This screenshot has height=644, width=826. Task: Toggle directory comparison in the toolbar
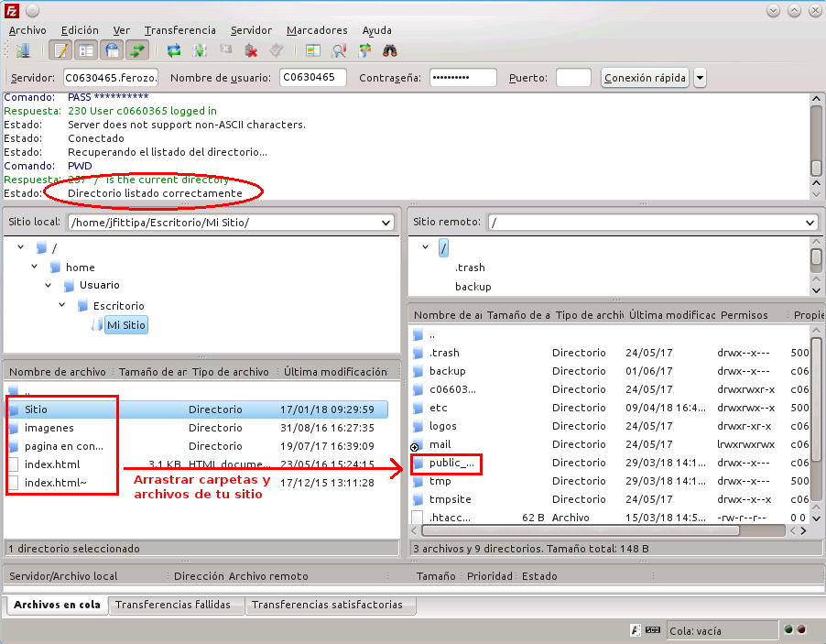pos(313,50)
